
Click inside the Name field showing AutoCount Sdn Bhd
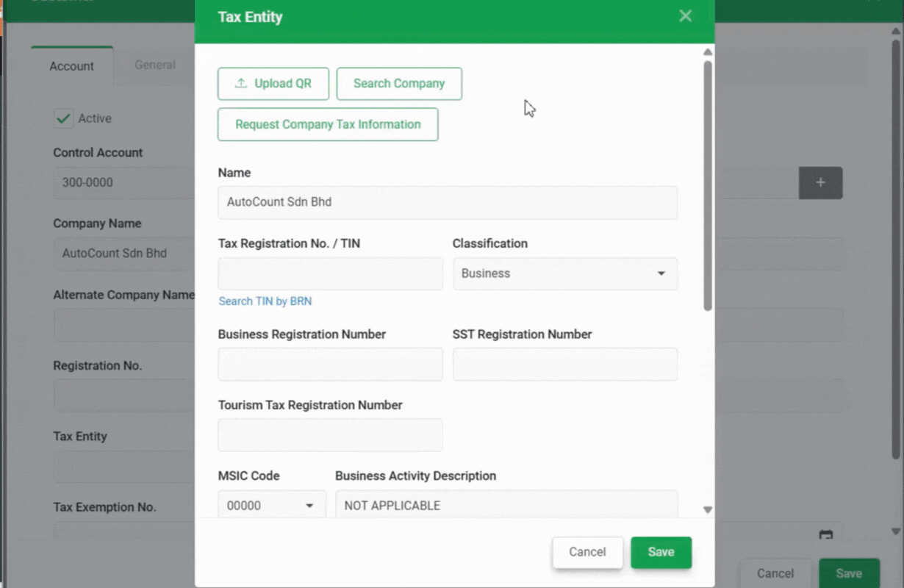click(x=448, y=202)
